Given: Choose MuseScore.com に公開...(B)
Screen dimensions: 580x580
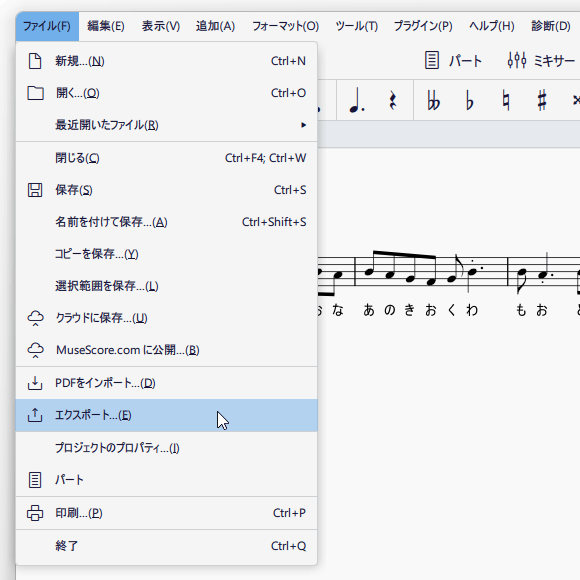Looking at the screenshot, I should click(166, 350).
